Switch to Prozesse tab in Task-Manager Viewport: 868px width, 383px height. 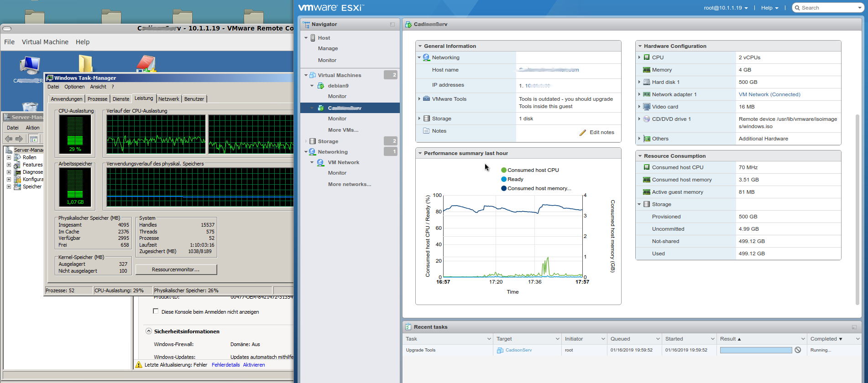click(x=97, y=99)
